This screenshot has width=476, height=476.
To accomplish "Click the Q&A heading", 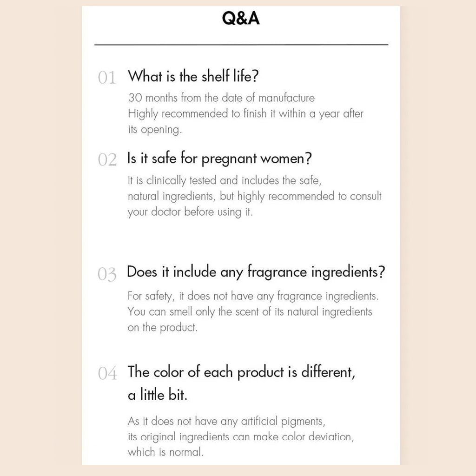I will (x=241, y=19).
